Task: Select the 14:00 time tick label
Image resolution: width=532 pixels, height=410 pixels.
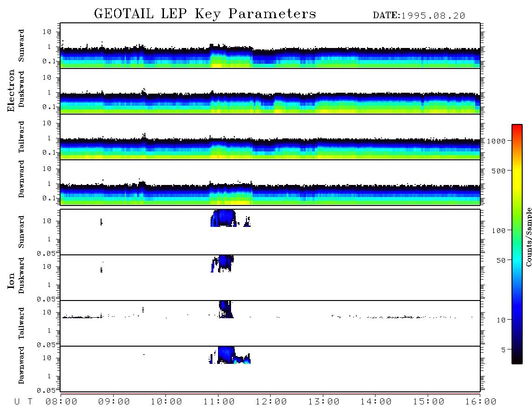Action: (x=376, y=402)
